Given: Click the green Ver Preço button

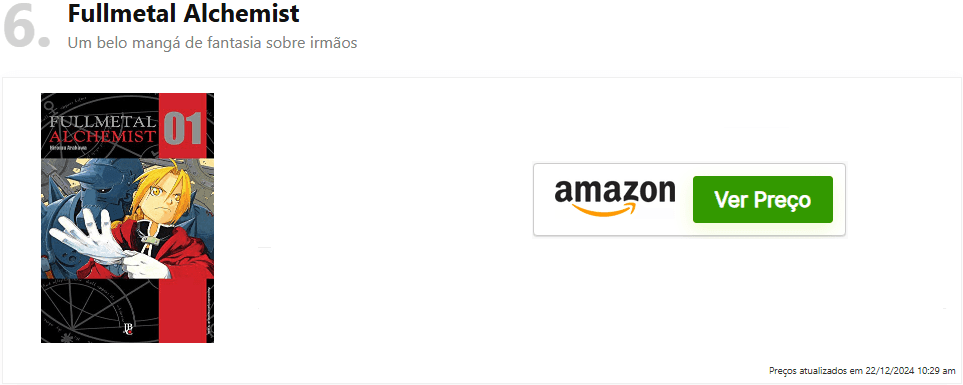Looking at the screenshot, I should 762,200.
